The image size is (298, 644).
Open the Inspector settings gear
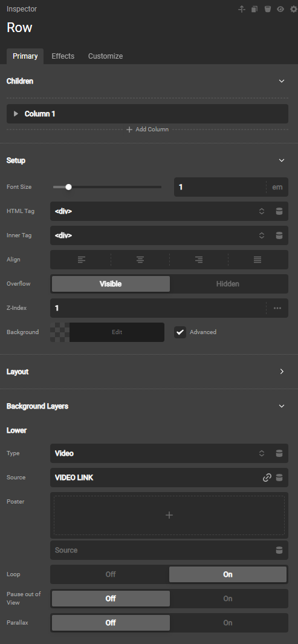click(x=294, y=9)
